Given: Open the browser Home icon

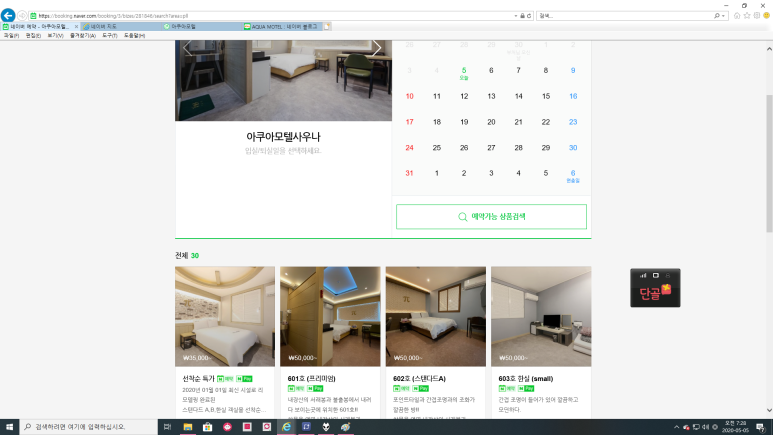Looking at the screenshot, I should click(x=737, y=16).
